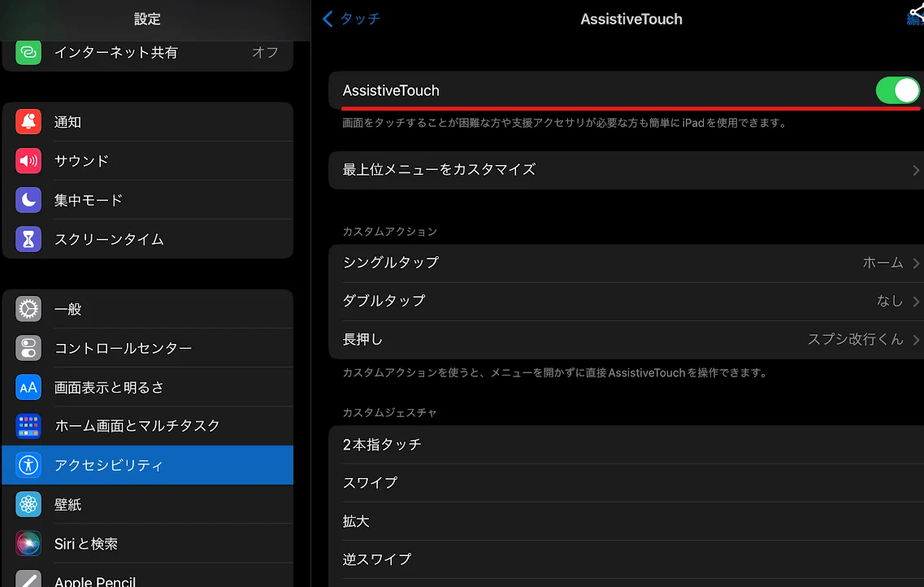Image resolution: width=924 pixels, height=587 pixels.
Task: Tap the オフ value of インターネット共有
Action: click(x=265, y=53)
